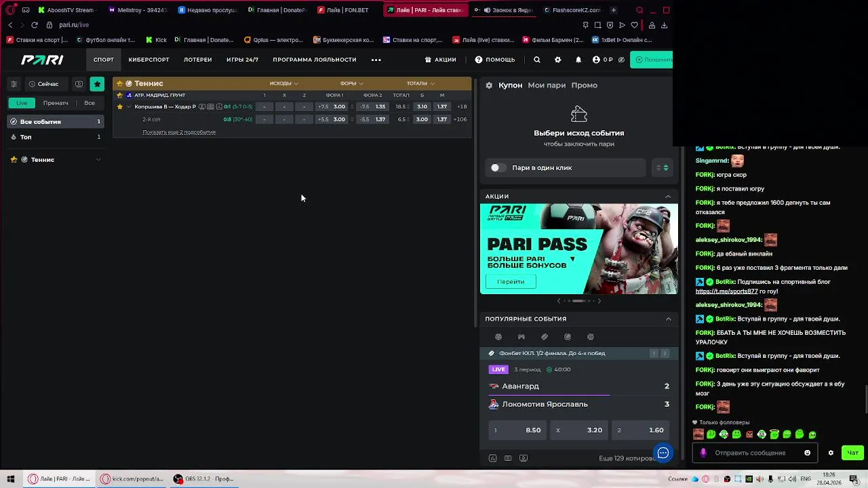
Task: Select the Все filter tab
Action: point(90,103)
